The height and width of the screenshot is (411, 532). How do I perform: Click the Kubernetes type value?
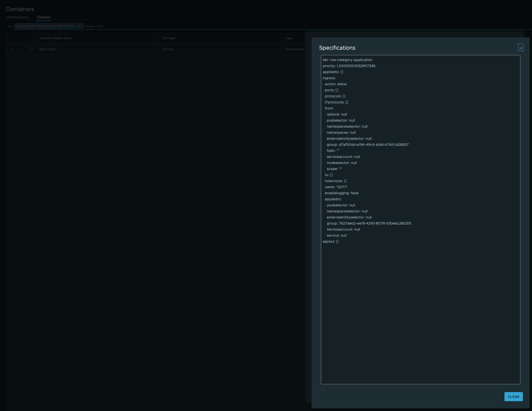pos(294,49)
